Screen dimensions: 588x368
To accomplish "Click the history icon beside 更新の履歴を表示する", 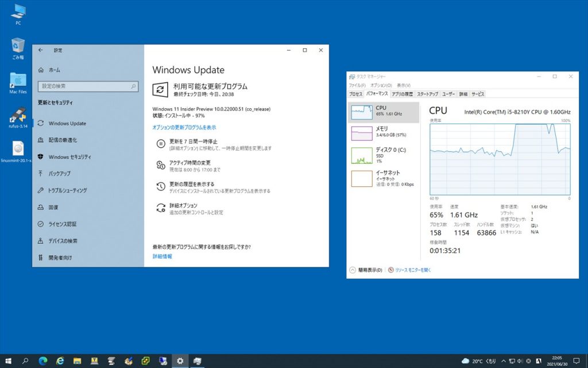I will [x=161, y=186].
